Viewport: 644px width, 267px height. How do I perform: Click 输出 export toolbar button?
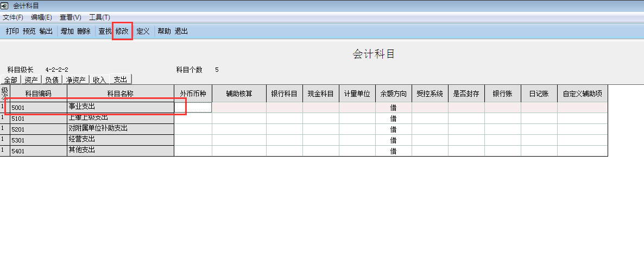pos(46,32)
